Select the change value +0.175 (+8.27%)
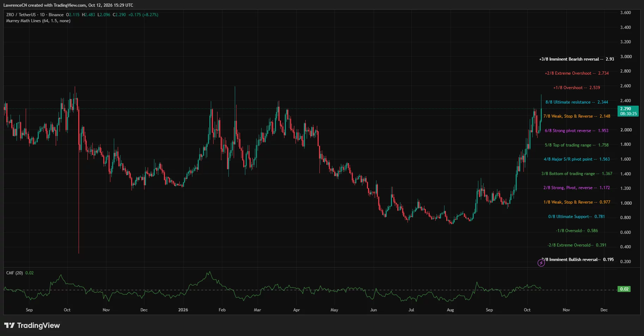 (143, 15)
